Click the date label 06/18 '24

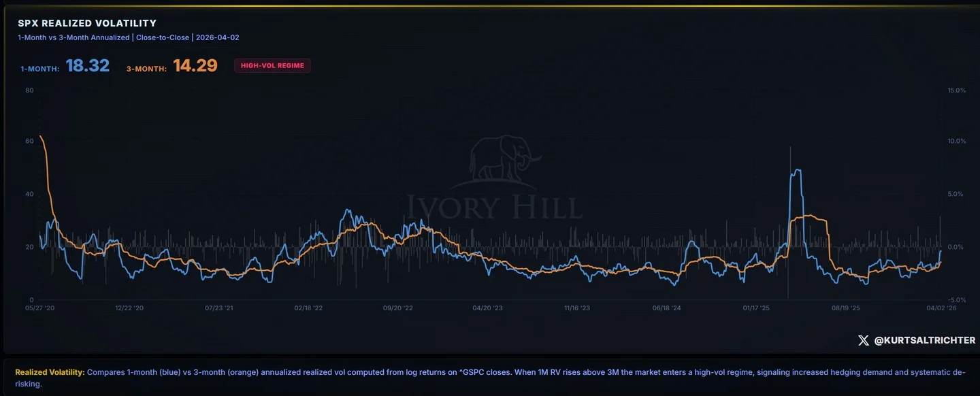(666, 308)
